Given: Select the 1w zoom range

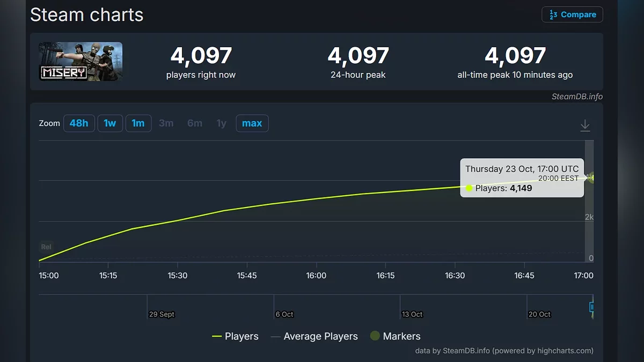Looking at the screenshot, I should (x=110, y=123).
